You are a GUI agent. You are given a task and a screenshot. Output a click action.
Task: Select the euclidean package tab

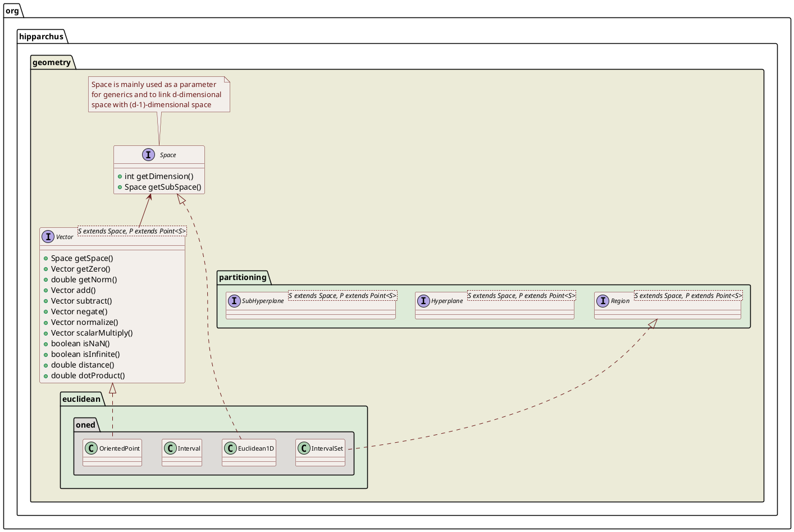(x=82, y=399)
